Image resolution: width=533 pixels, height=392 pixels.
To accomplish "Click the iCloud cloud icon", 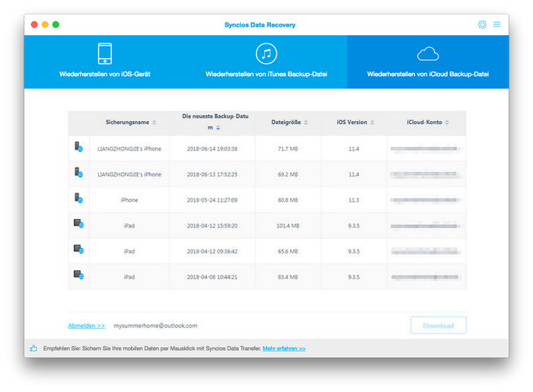I will click(x=428, y=54).
